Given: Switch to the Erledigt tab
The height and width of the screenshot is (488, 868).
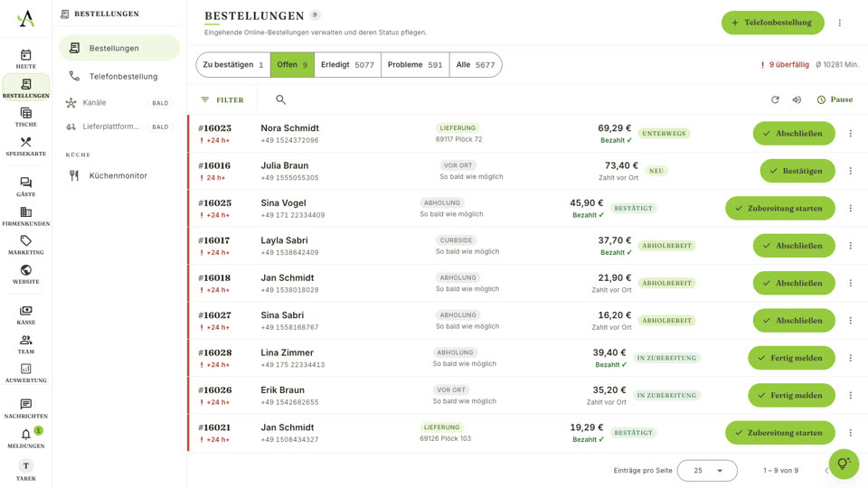Looking at the screenshot, I should (x=347, y=65).
